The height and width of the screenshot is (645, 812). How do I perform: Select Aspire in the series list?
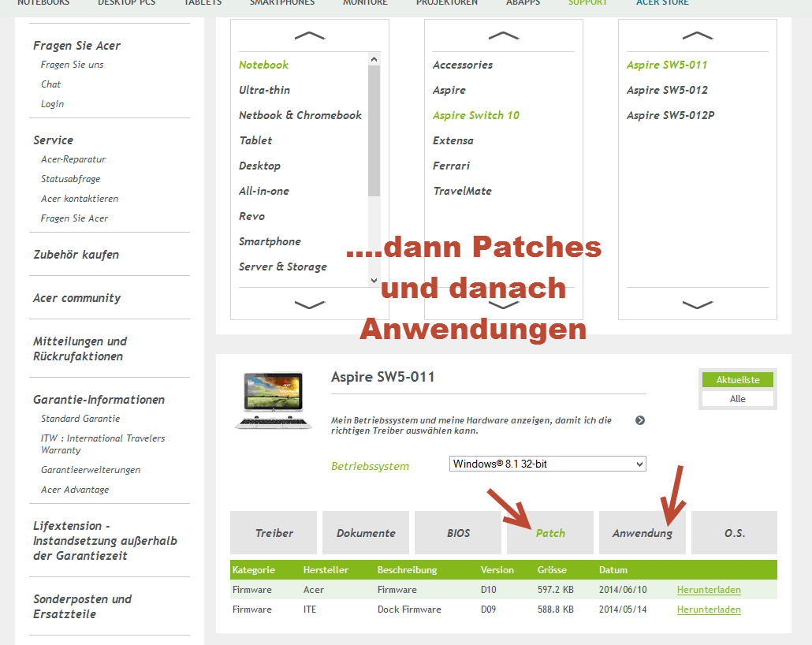click(449, 90)
